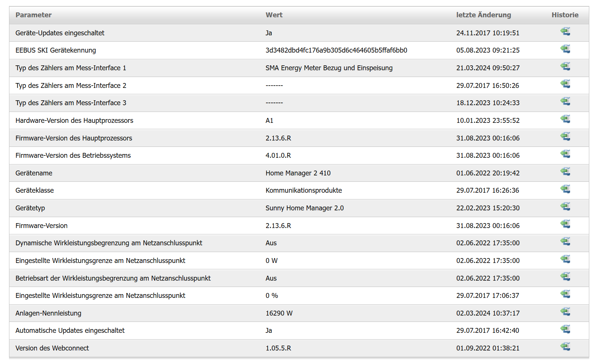This screenshot has width=590, height=364.
Task: Click the date 24.11.2017 10:19:51
Action: pyautogui.click(x=488, y=33)
